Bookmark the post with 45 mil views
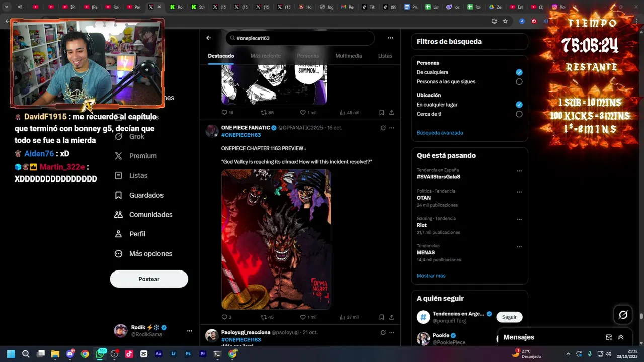 382,113
